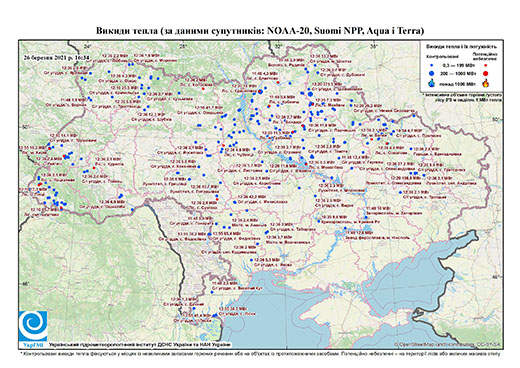Click the УкрГМІ text under the logo

tap(33, 344)
